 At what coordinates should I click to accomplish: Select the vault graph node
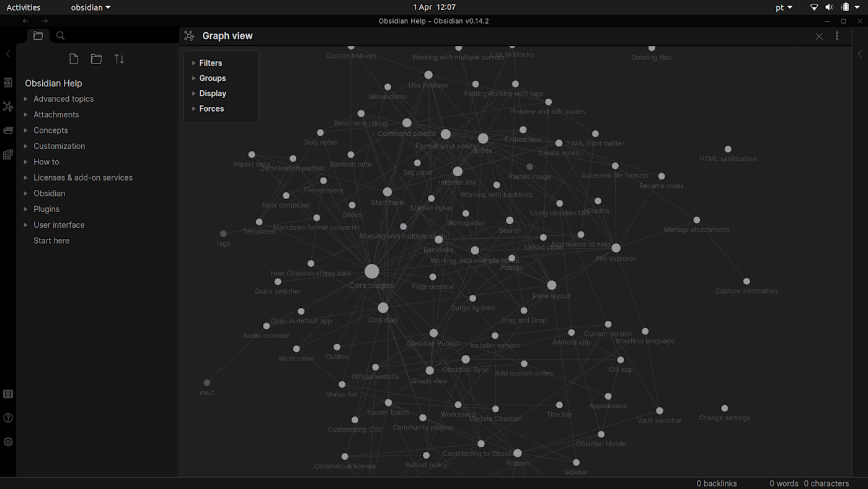[206, 383]
